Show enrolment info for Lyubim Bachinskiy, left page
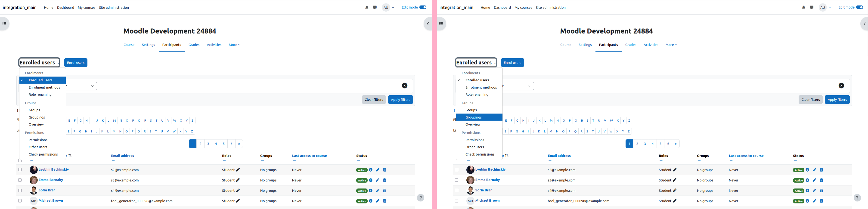868x209 pixels. [x=371, y=170]
